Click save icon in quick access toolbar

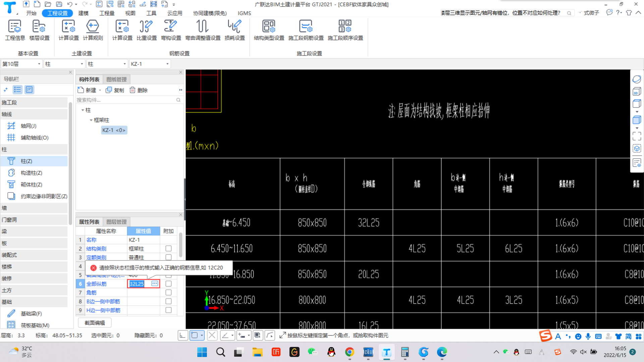click(59, 4)
